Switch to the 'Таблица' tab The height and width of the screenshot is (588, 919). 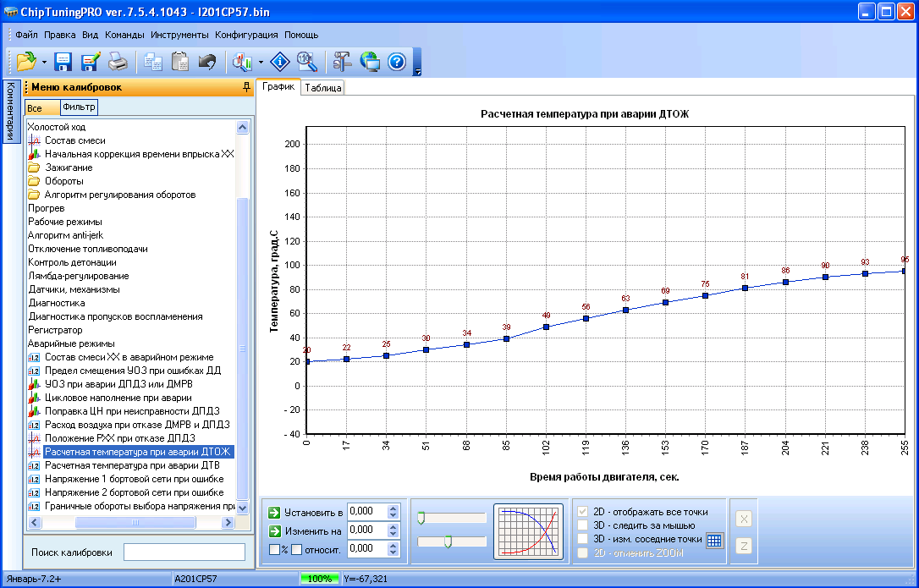click(322, 88)
